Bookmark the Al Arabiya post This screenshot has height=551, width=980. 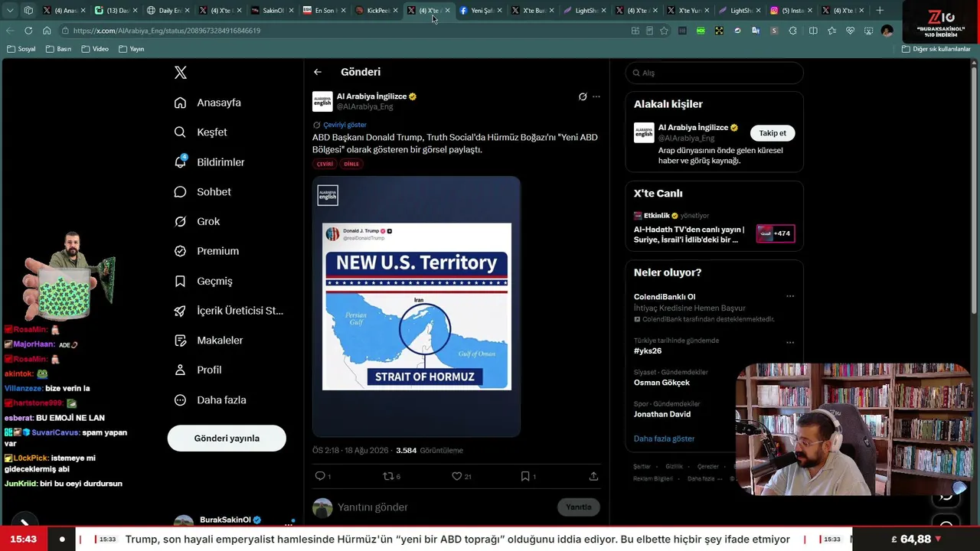point(525,476)
